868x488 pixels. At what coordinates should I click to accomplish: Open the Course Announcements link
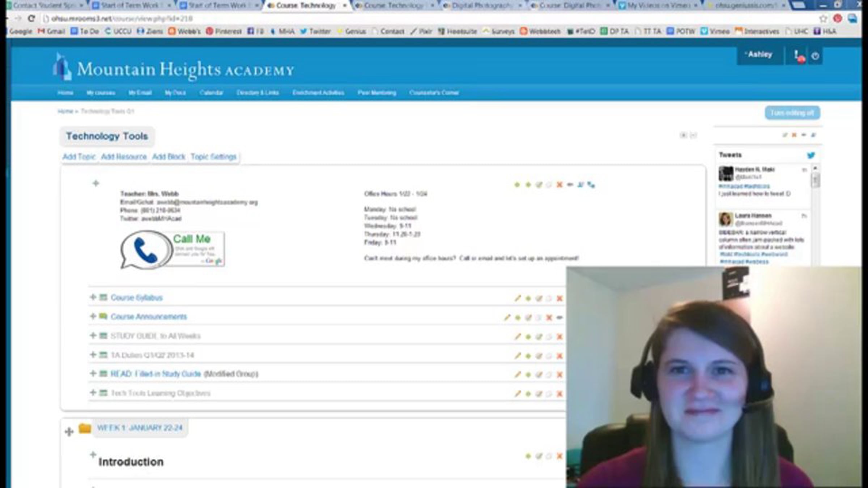point(149,317)
